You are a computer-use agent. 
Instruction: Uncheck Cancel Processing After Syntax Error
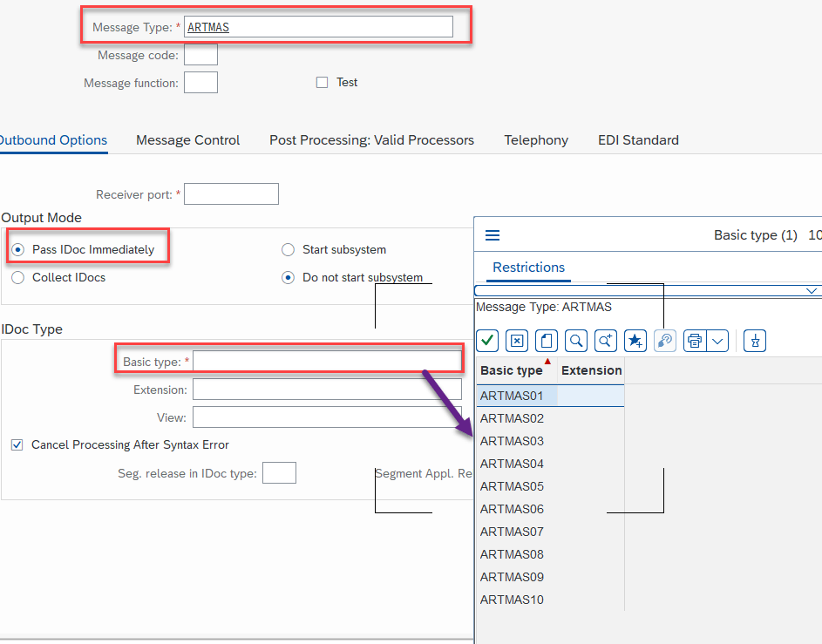coord(17,444)
